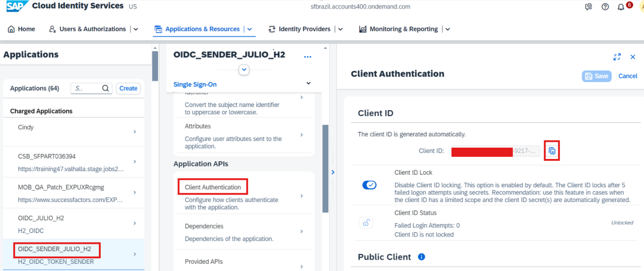This screenshot has height=271, width=644.
Task: Open the Attributes configuration item
Action: [x=243, y=135]
